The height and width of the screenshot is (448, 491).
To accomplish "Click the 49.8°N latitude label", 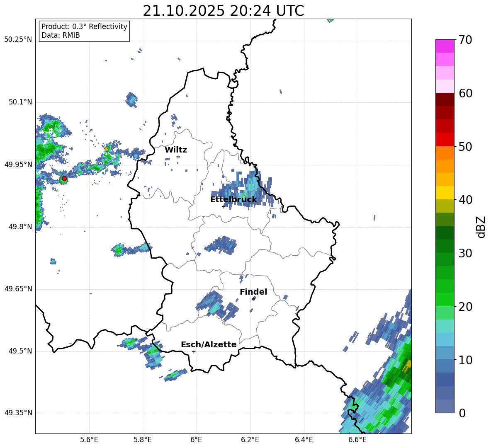I will point(20,227).
